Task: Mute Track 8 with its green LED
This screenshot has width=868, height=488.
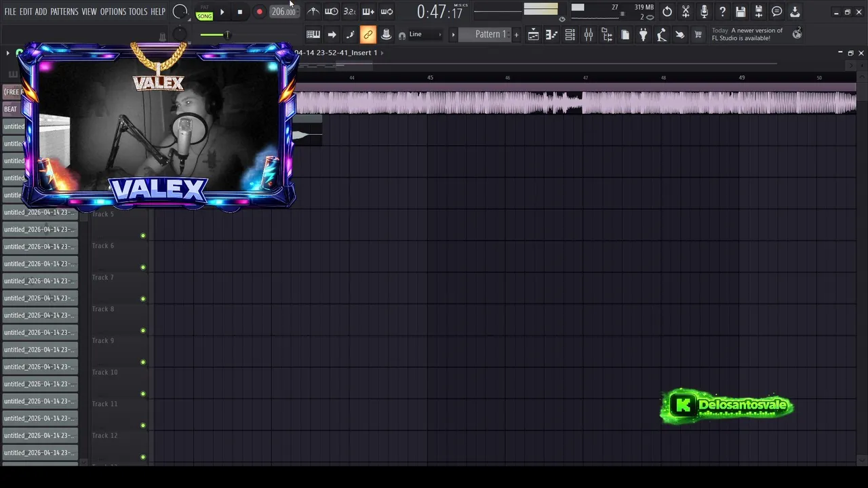Action: (143, 331)
